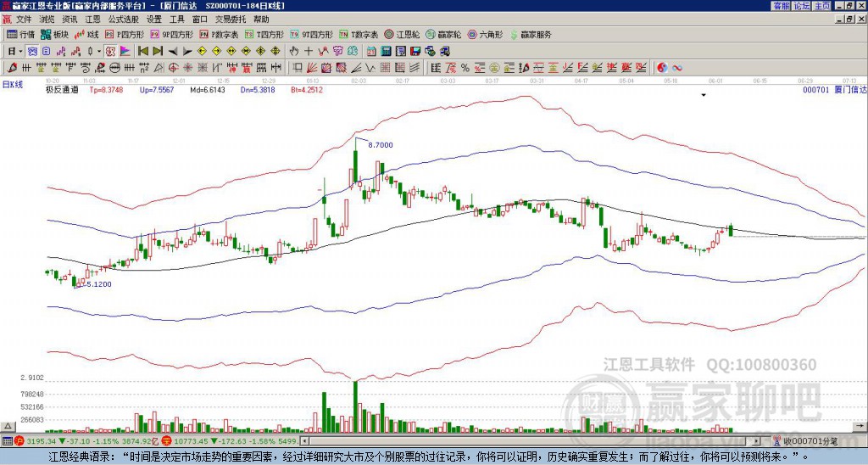Switch to the K线 chart view
This screenshot has width=868, height=465.
coord(86,34)
